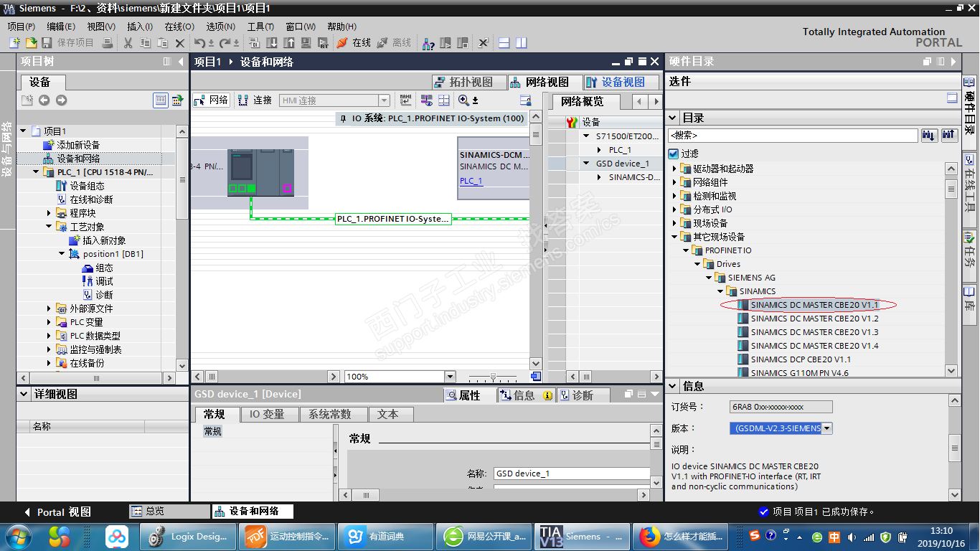Open Logix Designer in taskbar
This screenshot has height=551, width=980.
pyautogui.click(x=189, y=536)
